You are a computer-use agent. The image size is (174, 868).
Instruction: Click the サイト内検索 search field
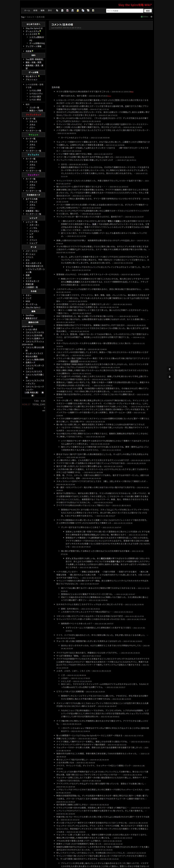point(125,11)
